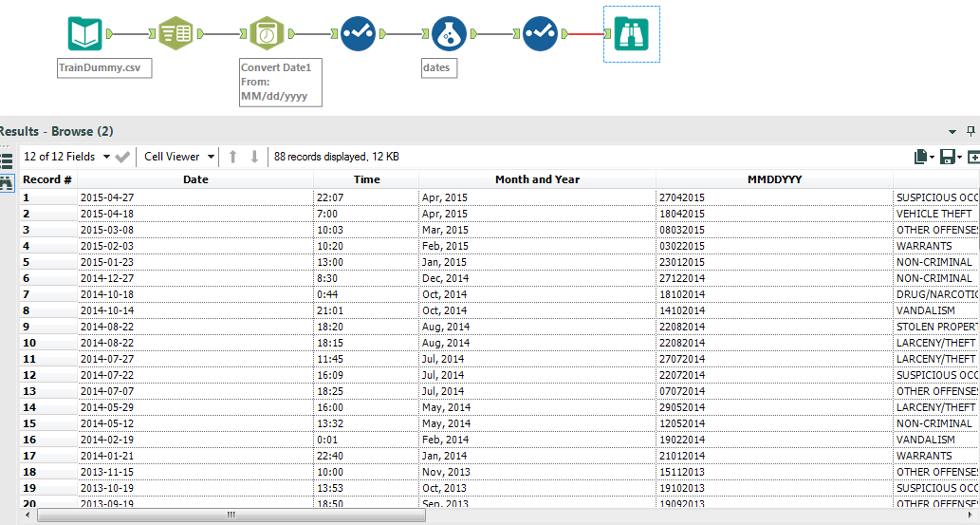The width and height of the screenshot is (980, 525).
Task: Click the scrollbar right arrow
Action: click(x=971, y=515)
